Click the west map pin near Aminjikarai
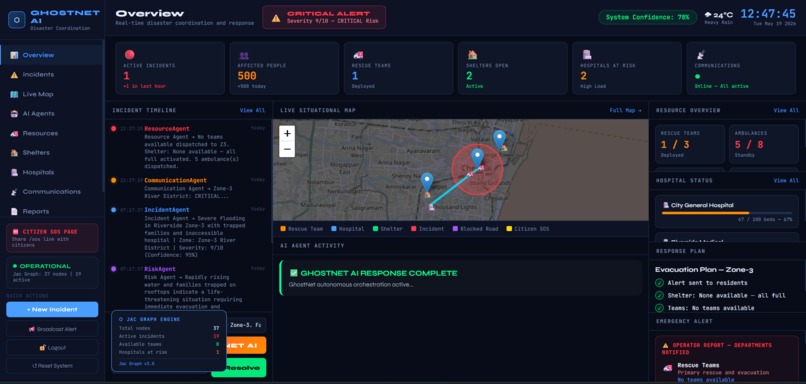The width and height of the screenshot is (806, 384). click(427, 181)
